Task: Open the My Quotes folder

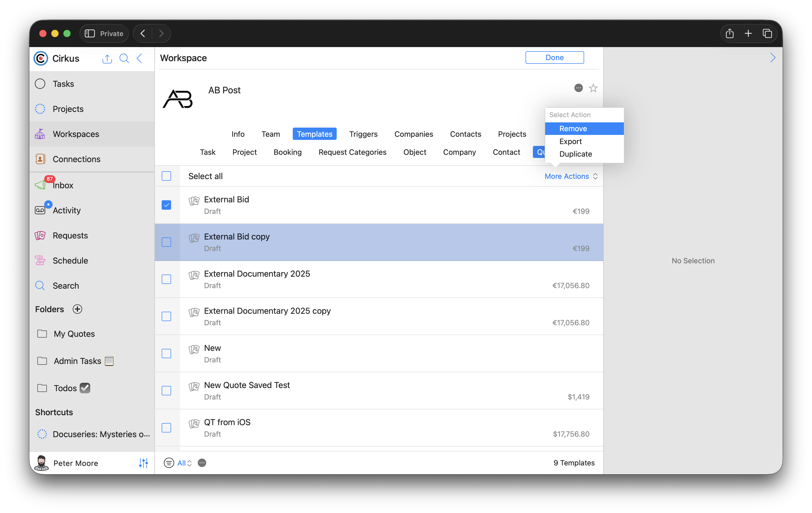Action: point(74,334)
